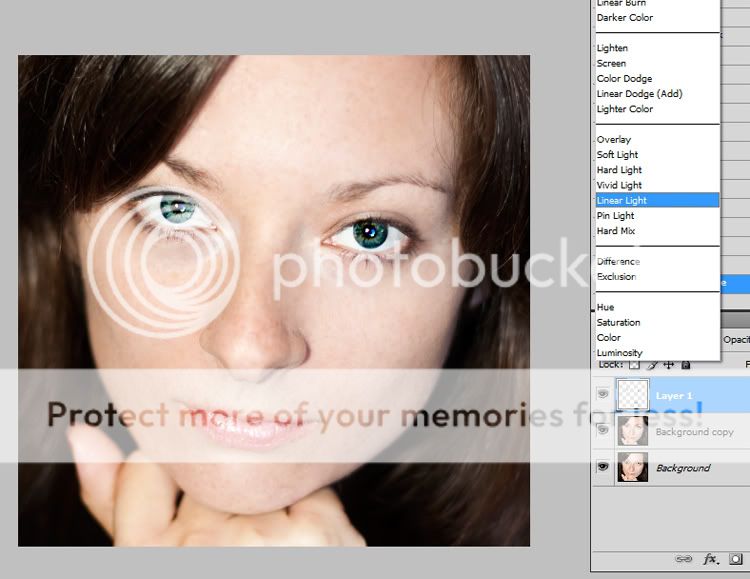The image size is (750, 579).
Task: Pick Vivid Light from the list
Action: (619, 185)
